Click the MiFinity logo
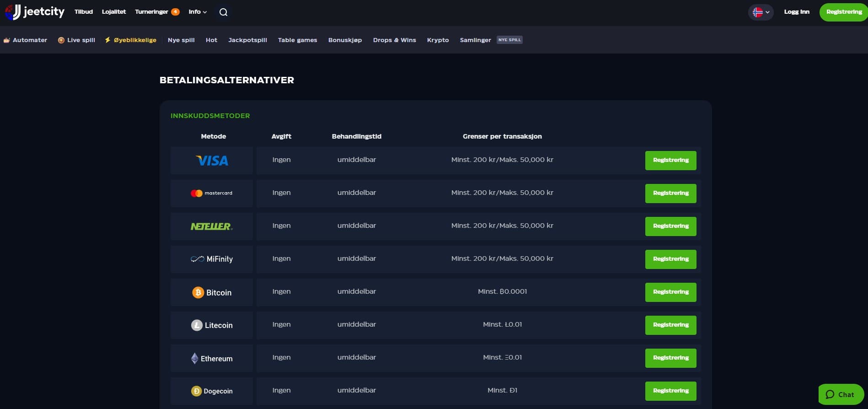868x409 pixels. tap(211, 259)
